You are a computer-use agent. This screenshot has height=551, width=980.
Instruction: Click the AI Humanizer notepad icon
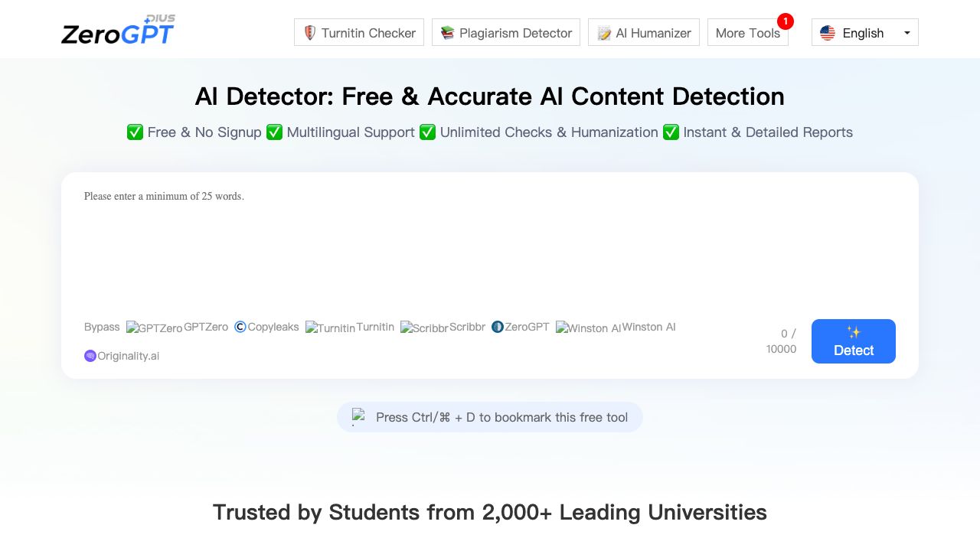point(604,33)
